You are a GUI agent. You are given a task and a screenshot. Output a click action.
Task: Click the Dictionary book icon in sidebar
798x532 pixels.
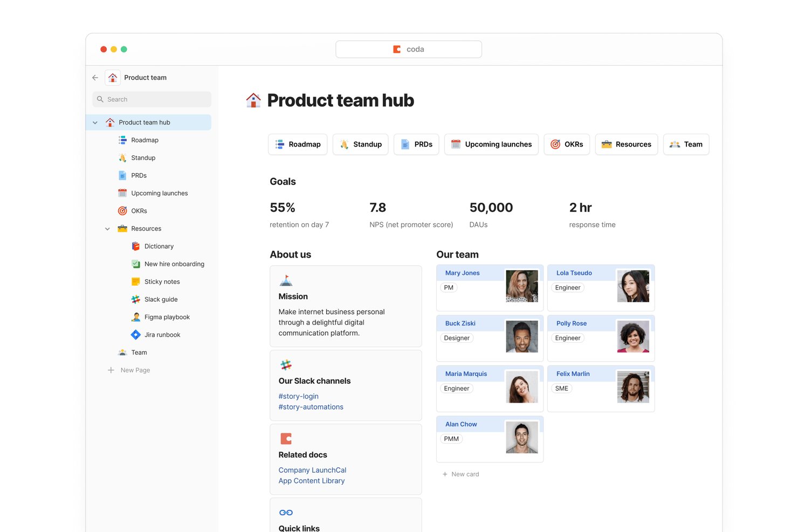136,246
